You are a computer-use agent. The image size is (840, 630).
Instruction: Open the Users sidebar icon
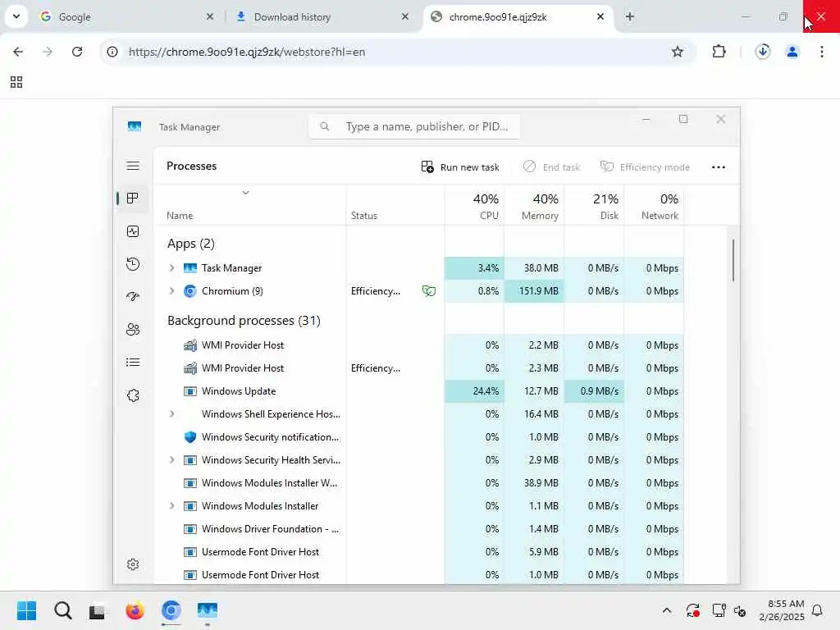(133, 330)
